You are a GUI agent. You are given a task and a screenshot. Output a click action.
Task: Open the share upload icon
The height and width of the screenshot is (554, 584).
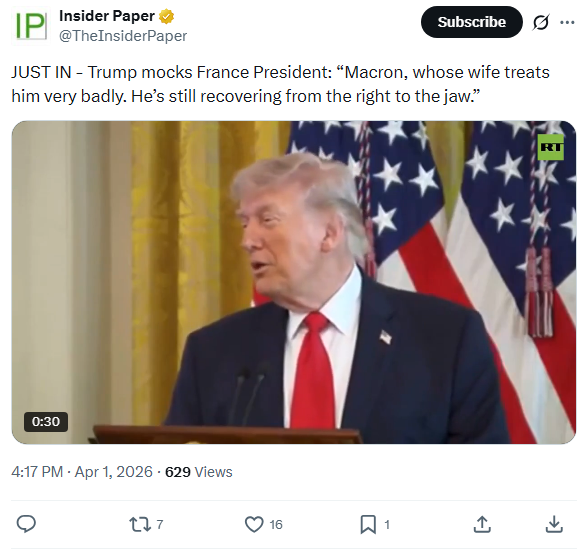coord(482,525)
